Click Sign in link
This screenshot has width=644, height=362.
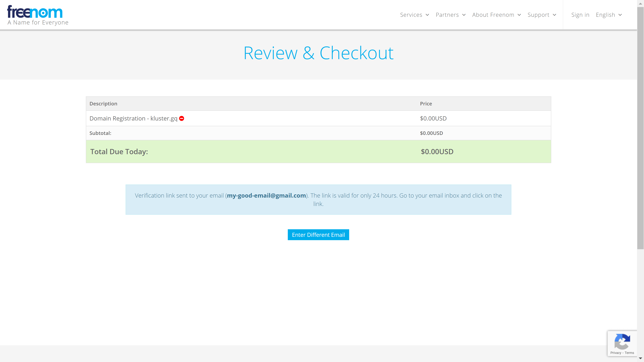click(580, 15)
